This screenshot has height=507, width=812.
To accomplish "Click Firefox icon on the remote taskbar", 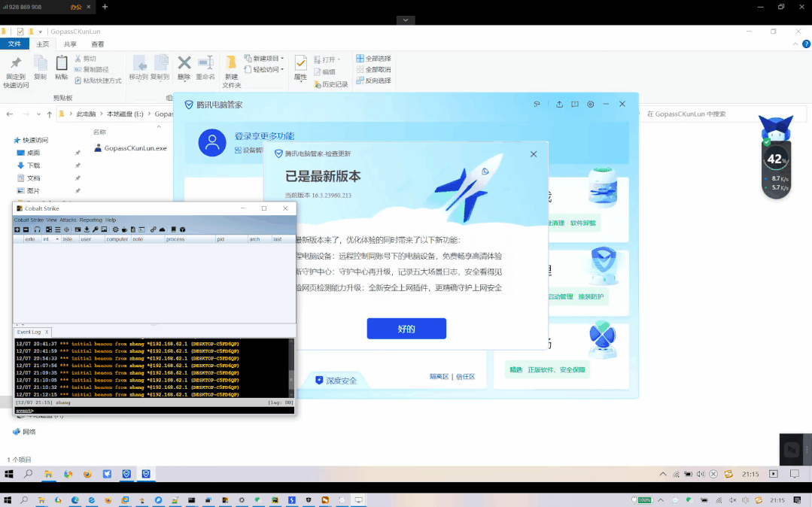I will pos(87,474).
